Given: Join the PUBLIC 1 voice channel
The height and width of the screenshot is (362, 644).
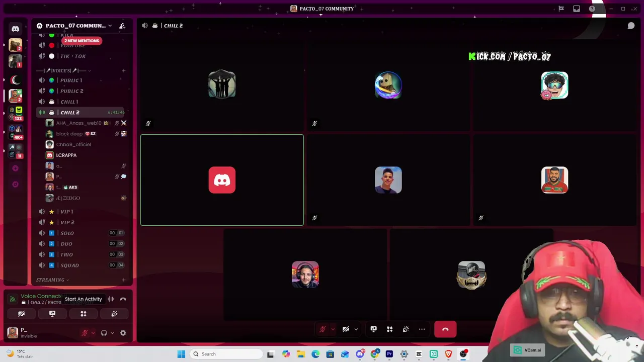Looking at the screenshot, I should pyautogui.click(x=82, y=80).
